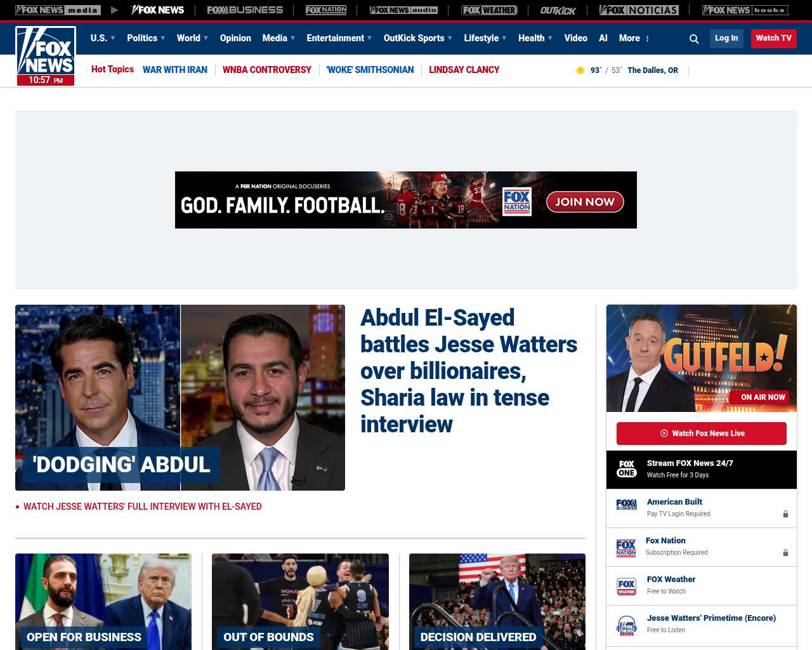Click Fox Business icon beside American Built
The height and width of the screenshot is (650, 812).
coord(627,505)
